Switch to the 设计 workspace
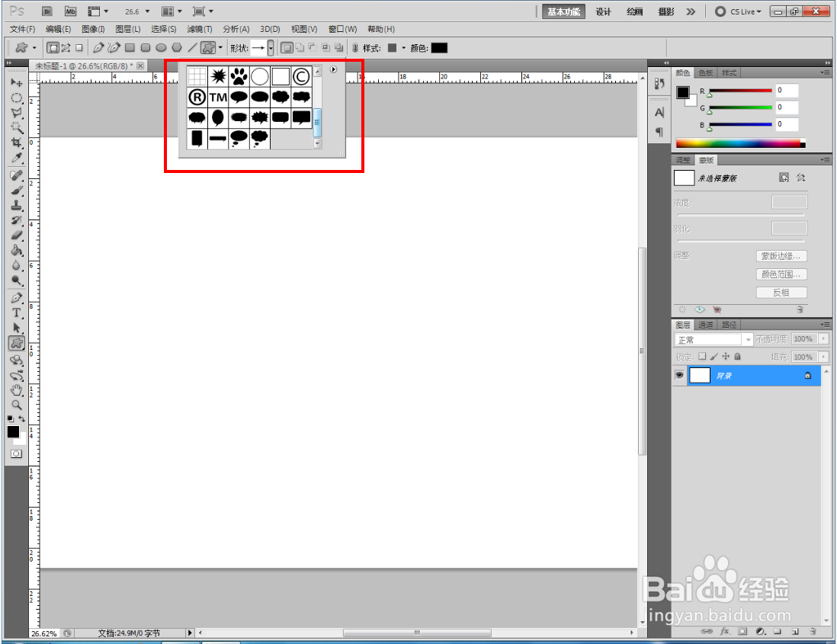 point(603,11)
